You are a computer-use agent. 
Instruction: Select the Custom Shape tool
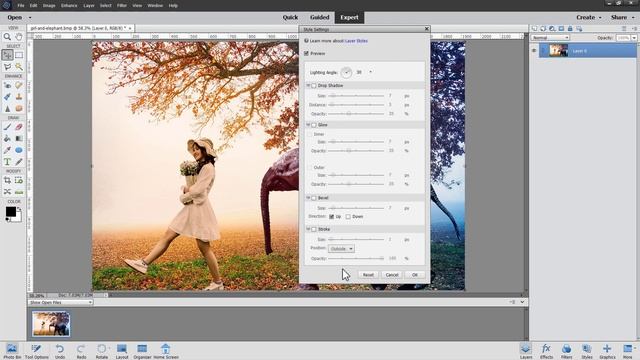(19, 150)
